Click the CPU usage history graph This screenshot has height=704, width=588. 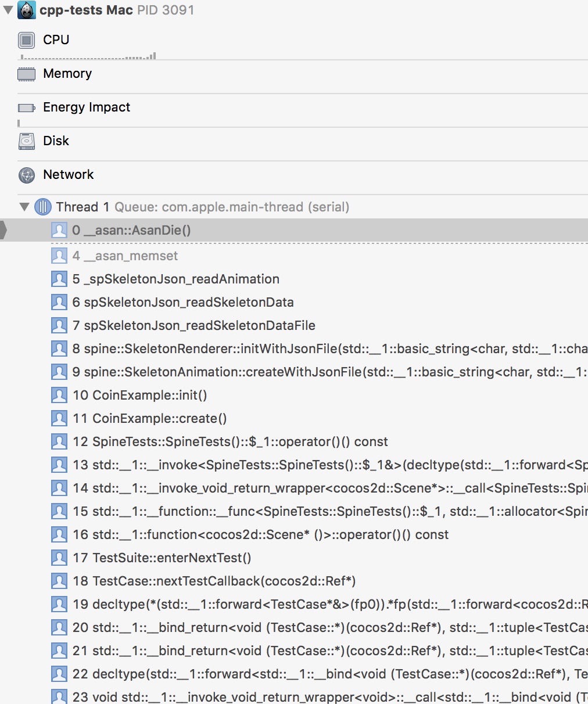(87, 56)
